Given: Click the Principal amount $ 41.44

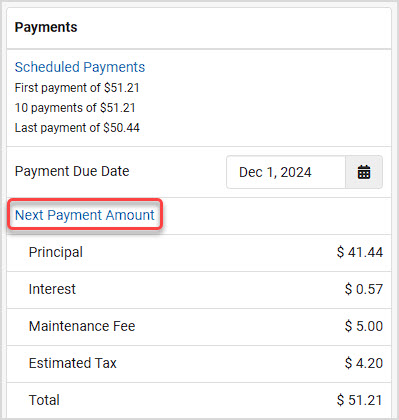Looking at the screenshot, I should pyautogui.click(x=360, y=252).
